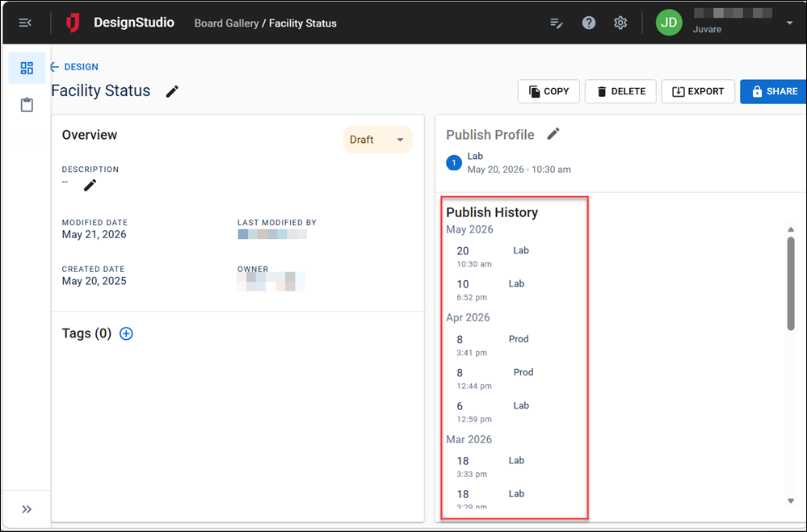The height and width of the screenshot is (532, 807).
Task: Go back to DESIGN
Action: 74,67
